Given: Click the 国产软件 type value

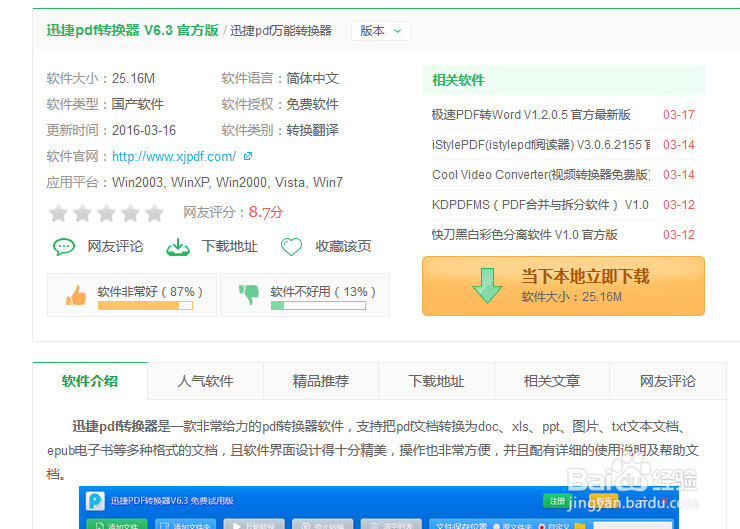Looking at the screenshot, I should tap(138, 104).
